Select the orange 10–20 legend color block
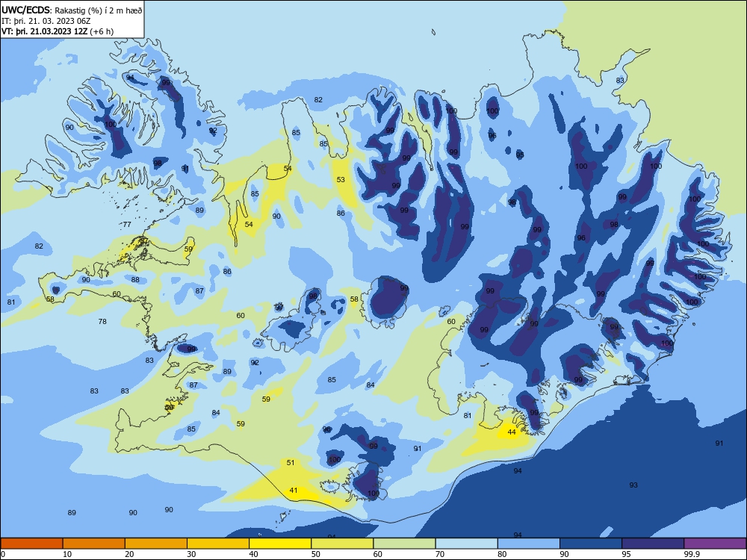The image size is (747, 560). (x=94, y=544)
